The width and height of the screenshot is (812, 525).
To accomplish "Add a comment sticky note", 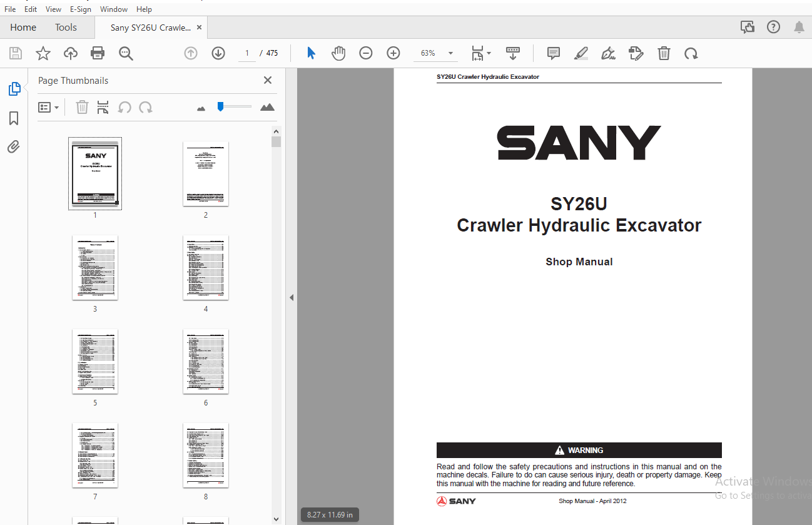I will point(554,53).
